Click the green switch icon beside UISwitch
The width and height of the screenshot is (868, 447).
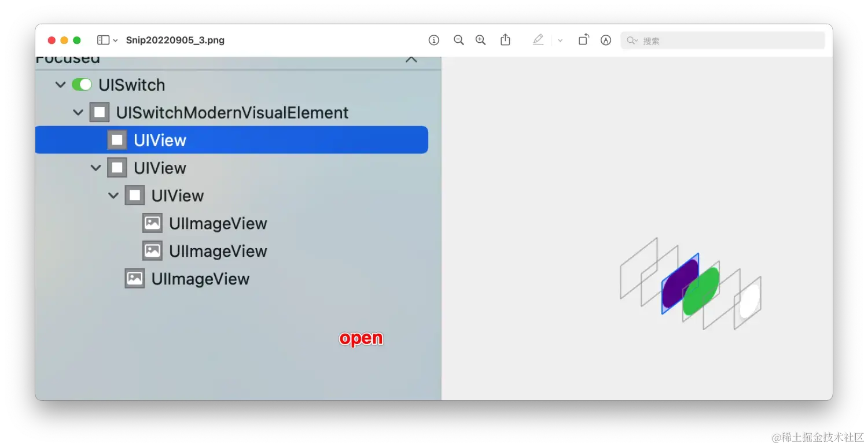tap(82, 85)
